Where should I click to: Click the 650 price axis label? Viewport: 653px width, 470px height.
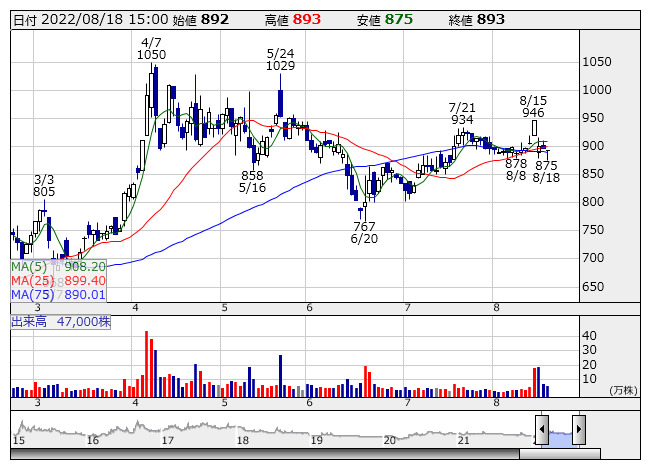pos(593,287)
